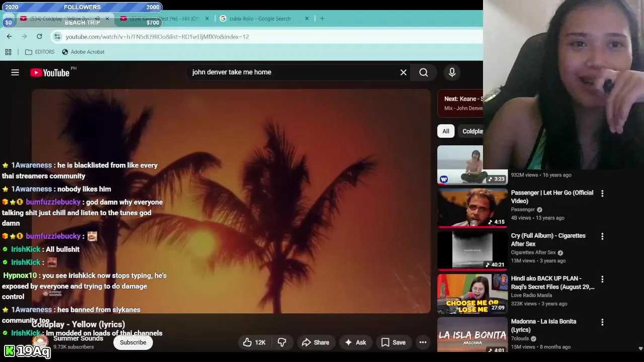Go back with browser back arrow
The height and width of the screenshot is (362, 644).
click(x=9, y=36)
